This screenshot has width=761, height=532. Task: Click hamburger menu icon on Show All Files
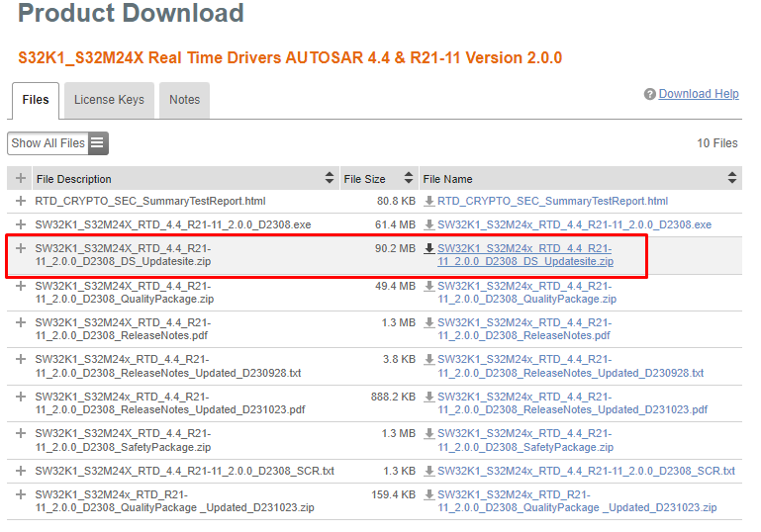click(x=98, y=143)
